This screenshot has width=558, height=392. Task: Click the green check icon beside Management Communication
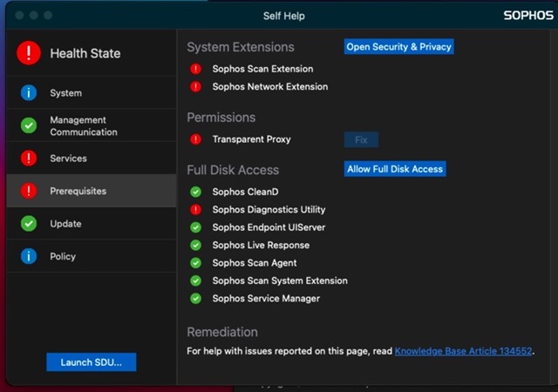[x=29, y=125]
